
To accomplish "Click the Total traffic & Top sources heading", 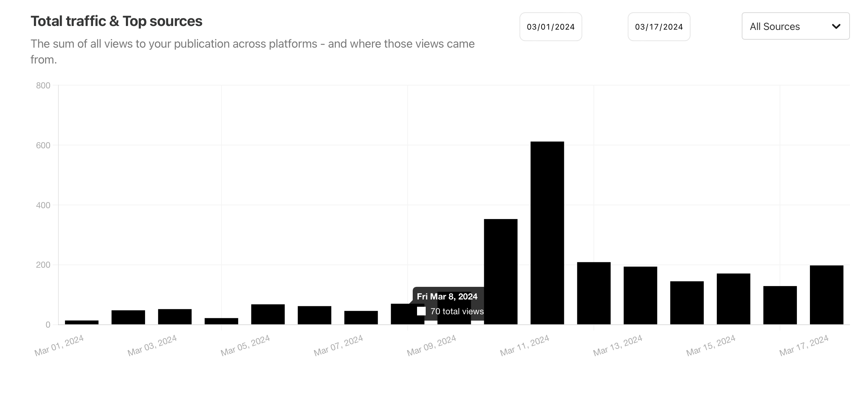I will coord(116,21).
